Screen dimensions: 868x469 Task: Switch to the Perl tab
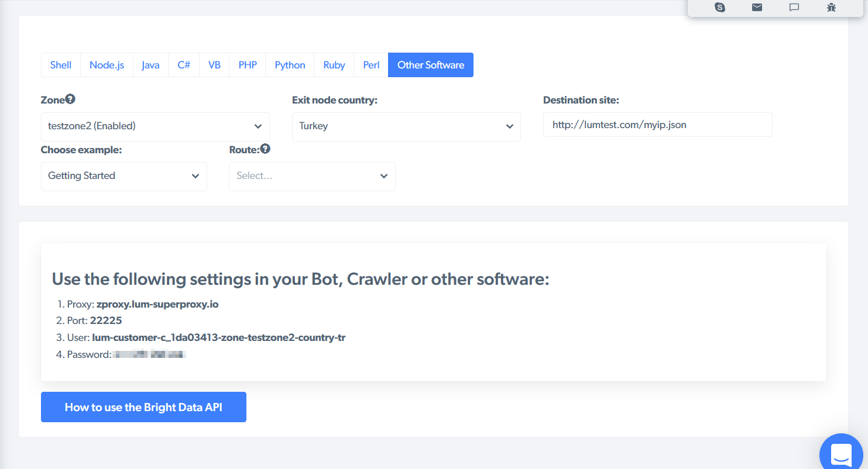(371, 65)
